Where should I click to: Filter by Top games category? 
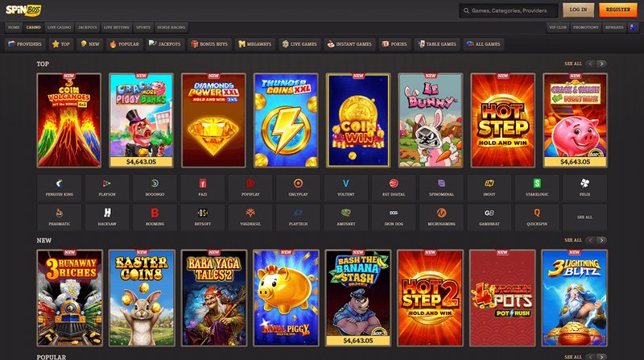[61, 44]
